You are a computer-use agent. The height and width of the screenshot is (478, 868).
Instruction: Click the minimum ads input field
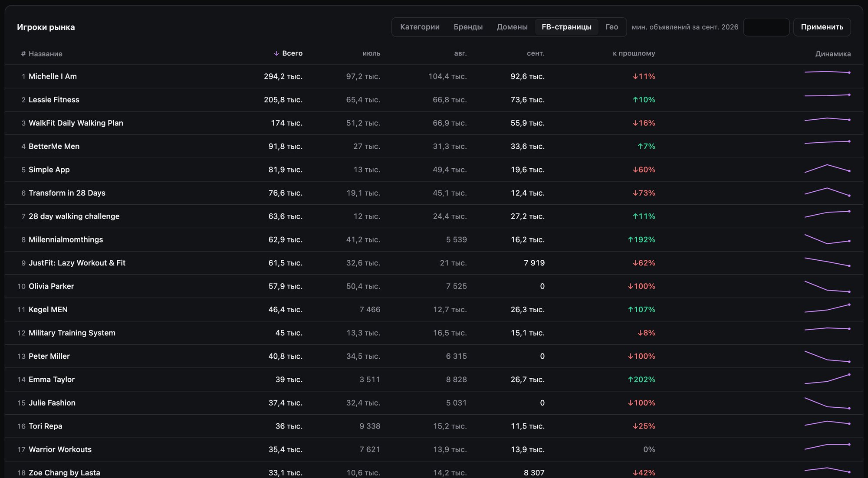[x=766, y=27]
